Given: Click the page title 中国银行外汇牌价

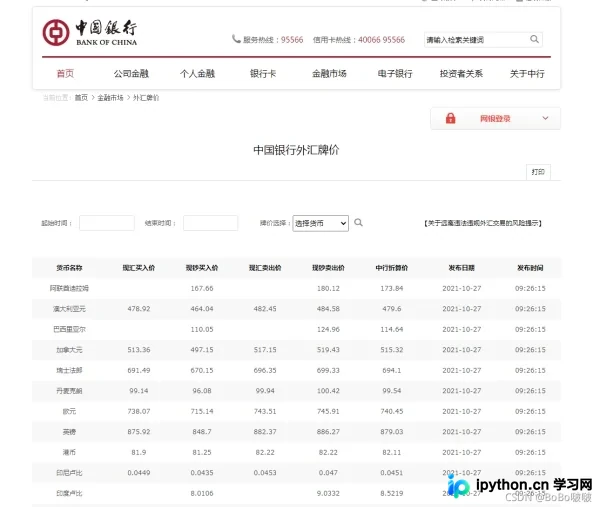Looking at the screenshot, I should (x=296, y=150).
